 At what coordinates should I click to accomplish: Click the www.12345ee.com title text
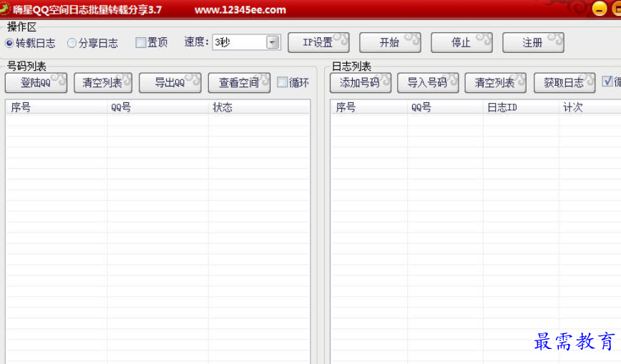[x=240, y=10]
